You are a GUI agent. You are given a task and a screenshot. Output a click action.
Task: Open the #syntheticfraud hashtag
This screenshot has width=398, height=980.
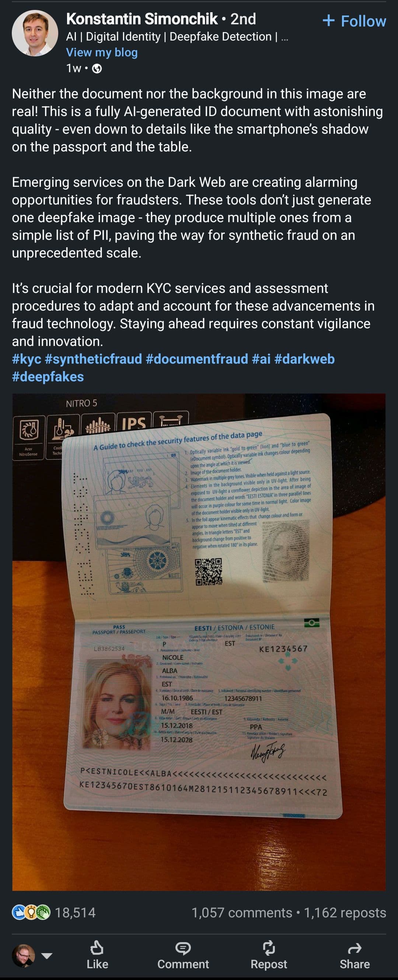tap(93, 359)
